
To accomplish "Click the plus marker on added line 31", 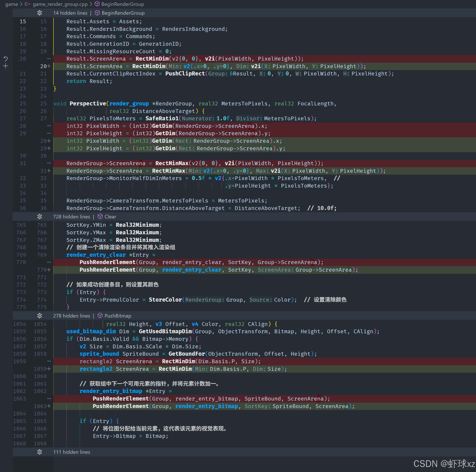I will click(49, 171).
